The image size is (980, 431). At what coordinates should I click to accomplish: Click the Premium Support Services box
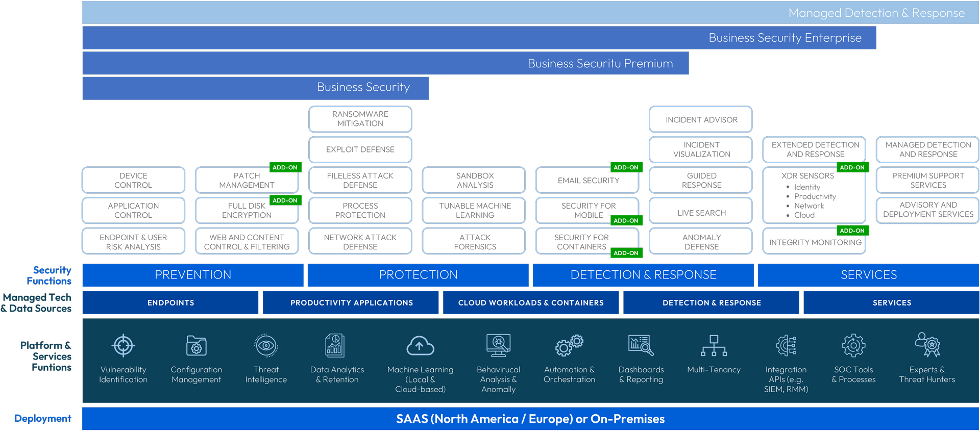(x=928, y=180)
